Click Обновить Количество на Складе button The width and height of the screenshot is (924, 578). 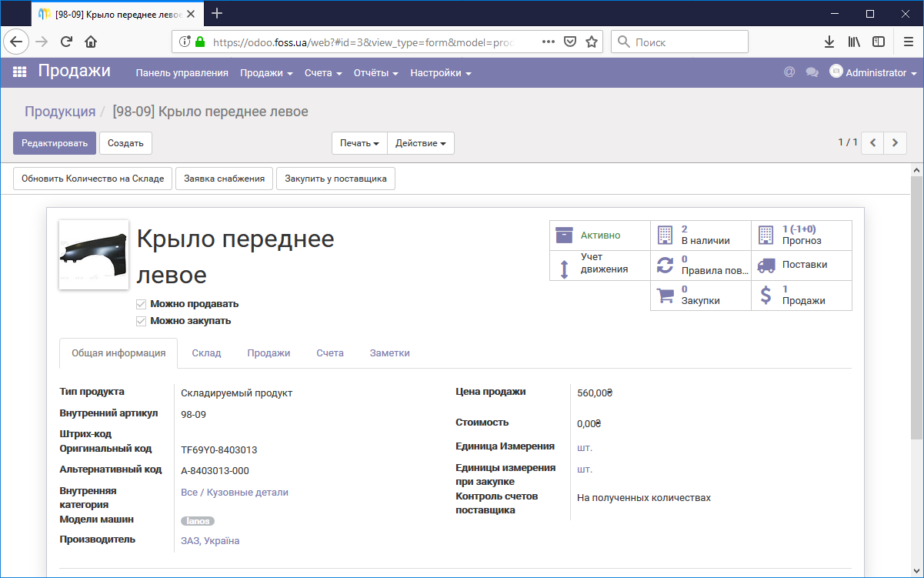(x=93, y=179)
